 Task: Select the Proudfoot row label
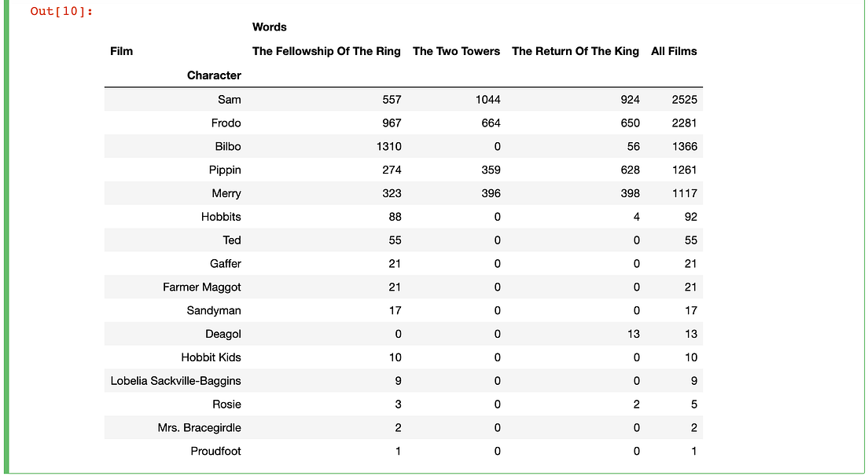tap(216, 451)
